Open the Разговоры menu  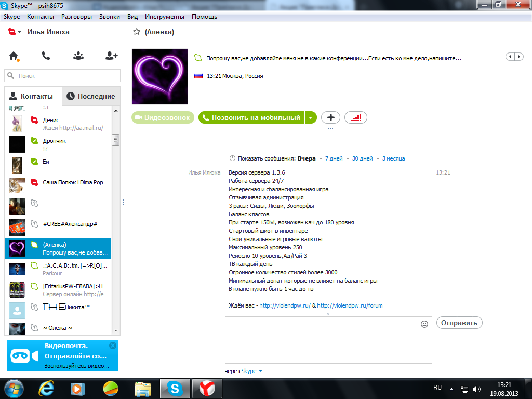click(77, 17)
